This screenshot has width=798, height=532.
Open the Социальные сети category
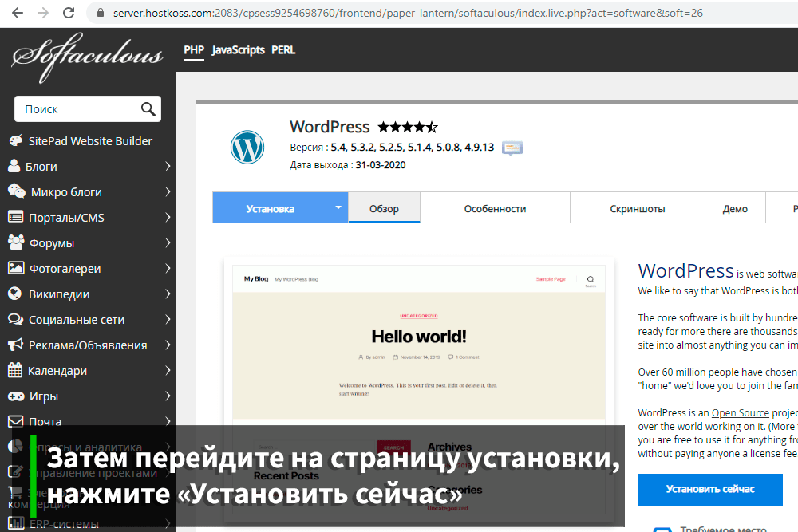point(77,319)
